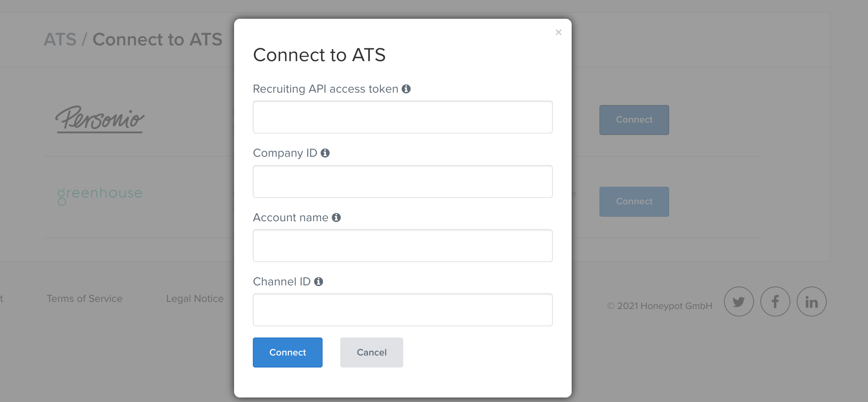Click the Personio logo

pos(99,119)
